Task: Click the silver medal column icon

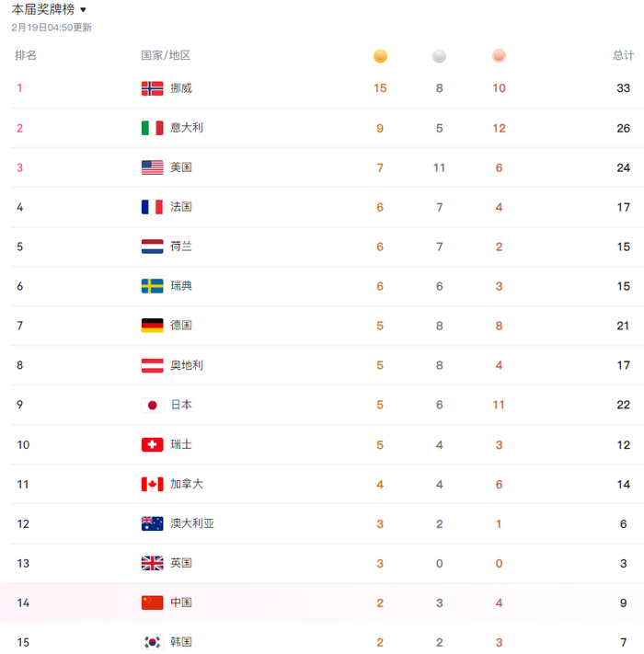Action: tap(439, 56)
